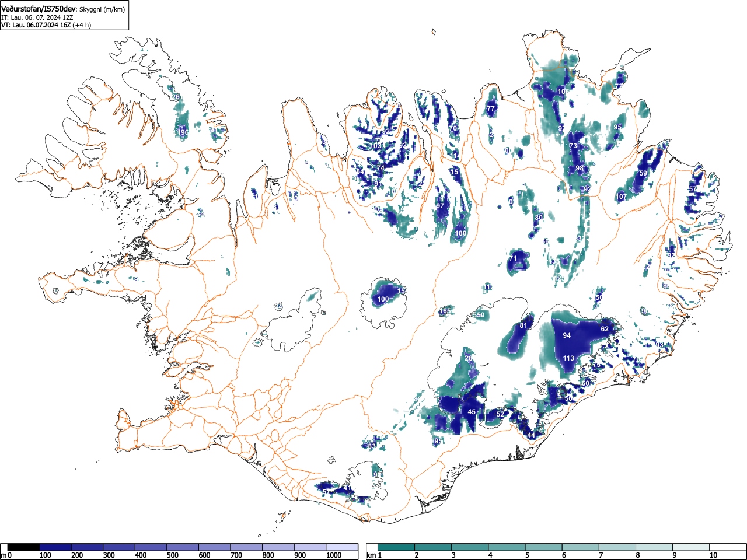Click the 62 visibility value on Vatnajökull
This screenshot has height=560, width=747.
pos(605,329)
